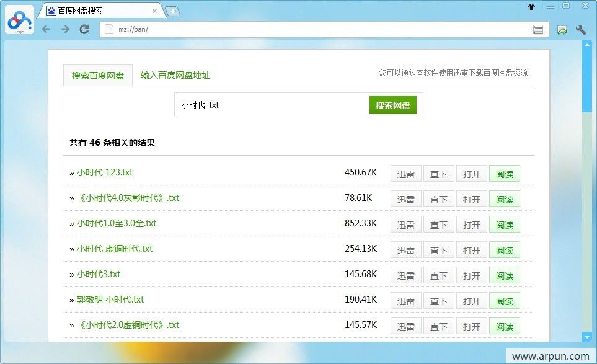Click the card icon inside address bar
The image size is (597, 364).
tap(538, 30)
